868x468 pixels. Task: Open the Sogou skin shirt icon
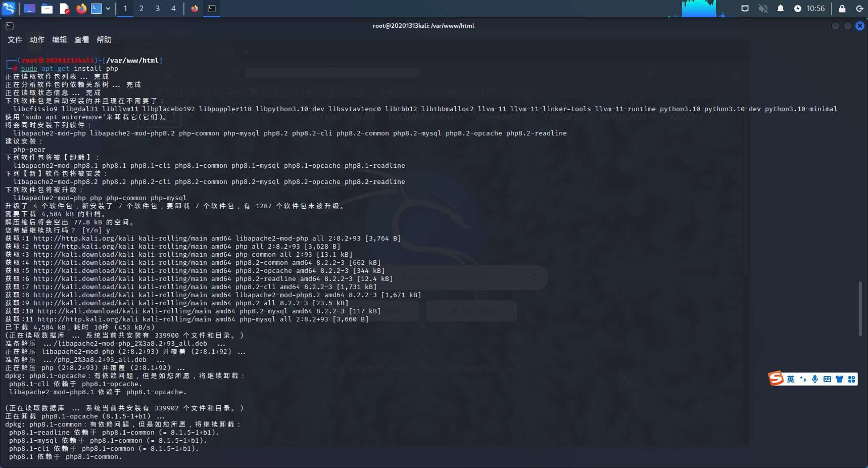839,379
